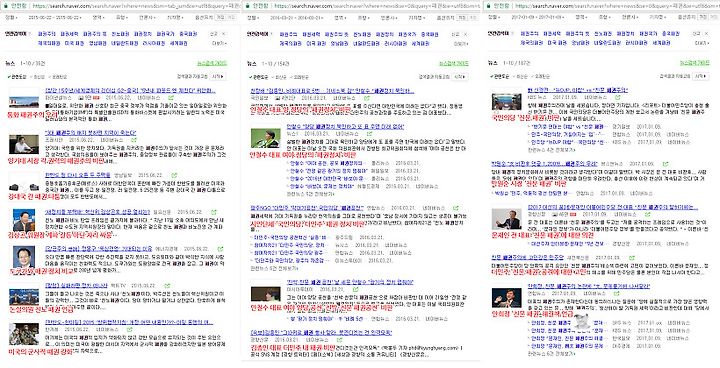The height and width of the screenshot is (368, 720).
Task: Click 시작 auto-refresh button in 2016 window
Action: coord(460,77)
